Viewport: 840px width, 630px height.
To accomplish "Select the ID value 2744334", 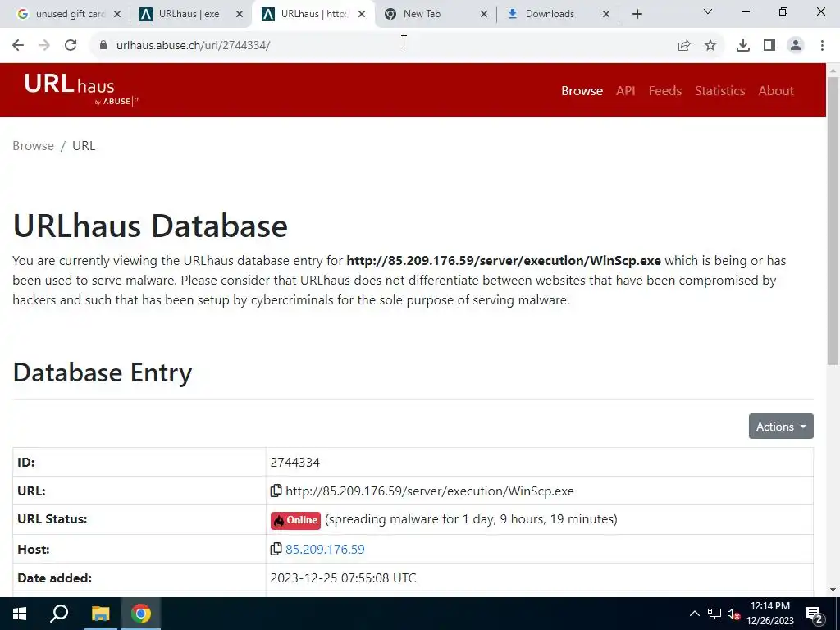I will [294, 463].
